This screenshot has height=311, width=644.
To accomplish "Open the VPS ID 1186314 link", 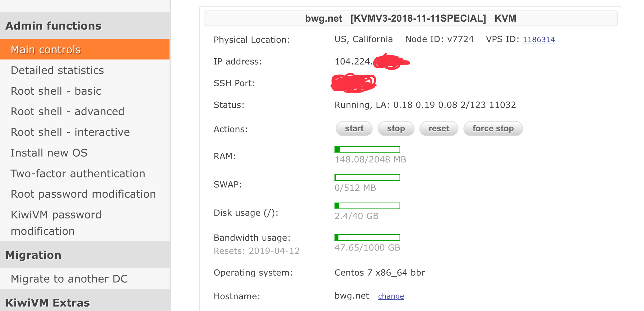I will (x=539, y=40).
